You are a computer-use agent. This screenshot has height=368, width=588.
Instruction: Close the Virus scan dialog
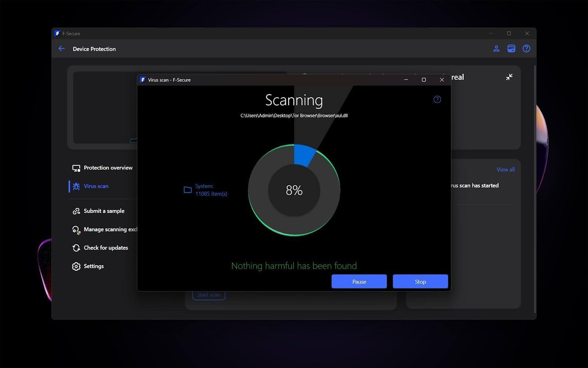(442, 80)
